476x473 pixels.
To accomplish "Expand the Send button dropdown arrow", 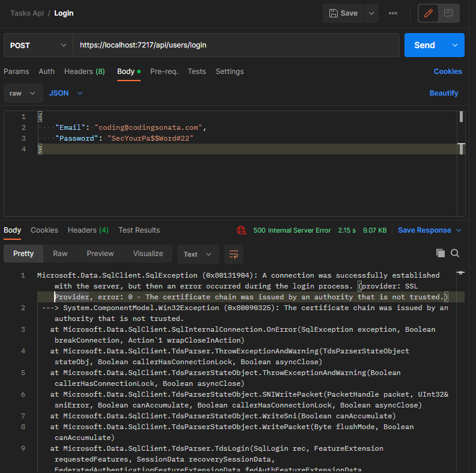I will 454,45.
